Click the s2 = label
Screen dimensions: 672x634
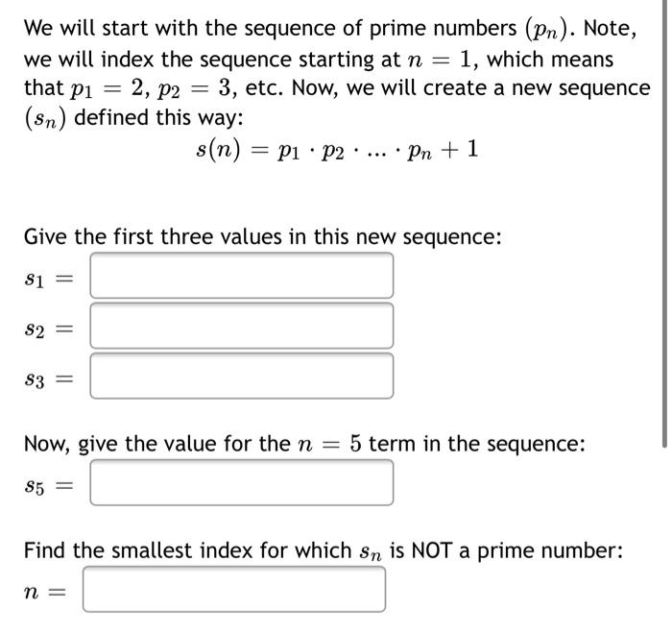point(49,329)
